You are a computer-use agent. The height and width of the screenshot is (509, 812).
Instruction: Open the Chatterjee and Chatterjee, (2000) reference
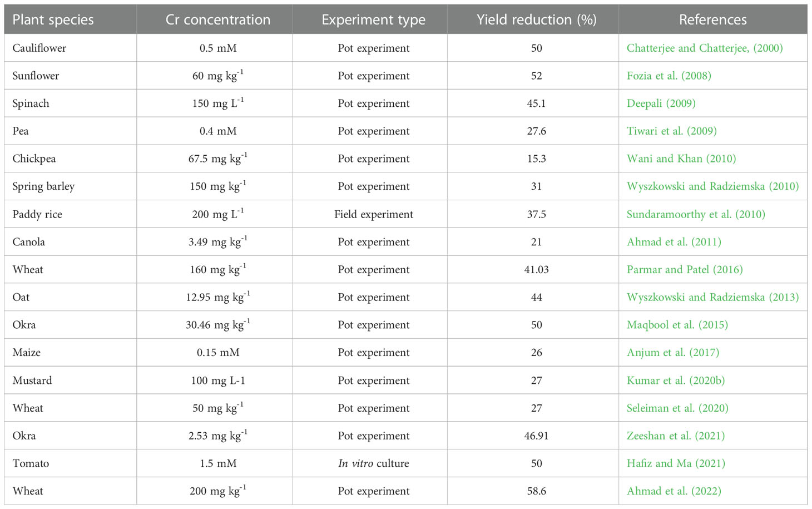point(705,48)
